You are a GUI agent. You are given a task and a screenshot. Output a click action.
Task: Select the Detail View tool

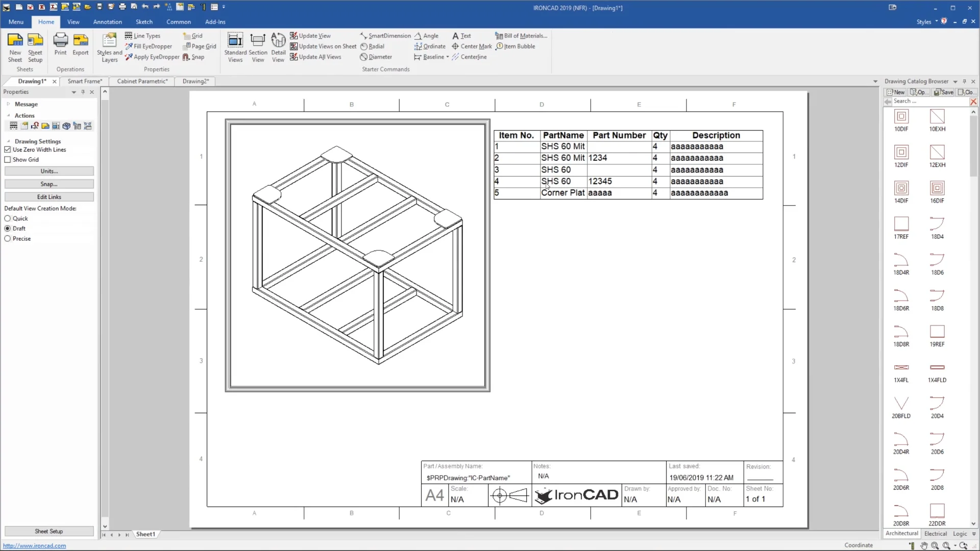click(x=278, y=46)
